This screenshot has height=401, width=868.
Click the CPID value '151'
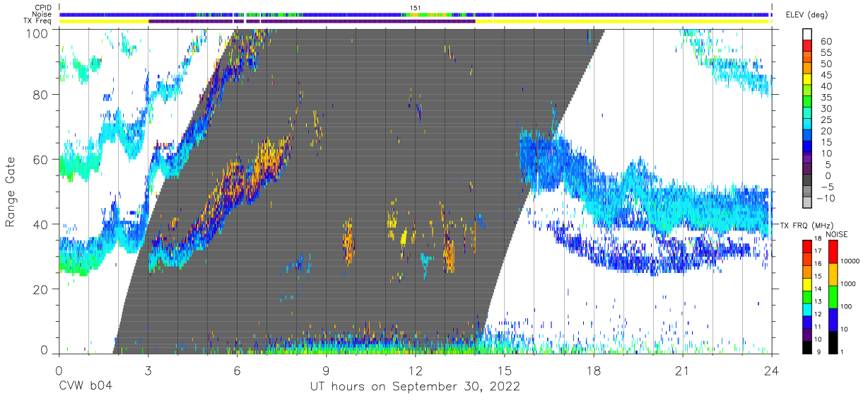pyautogui.click(x=415, y=8)
